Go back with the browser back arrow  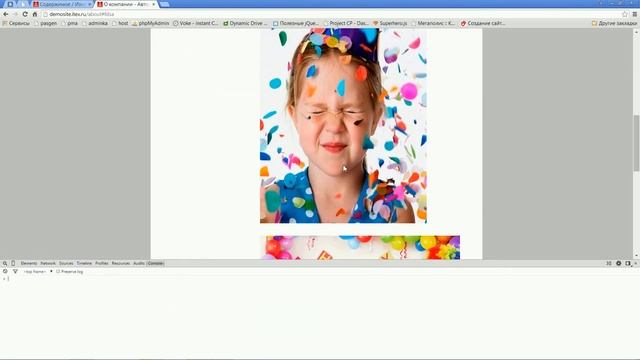[6, 14]
